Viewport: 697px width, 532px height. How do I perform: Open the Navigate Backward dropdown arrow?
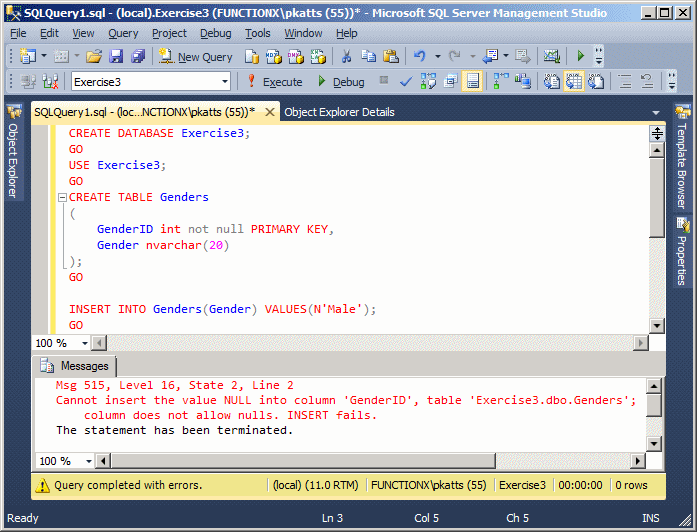[x=506, y=56]
